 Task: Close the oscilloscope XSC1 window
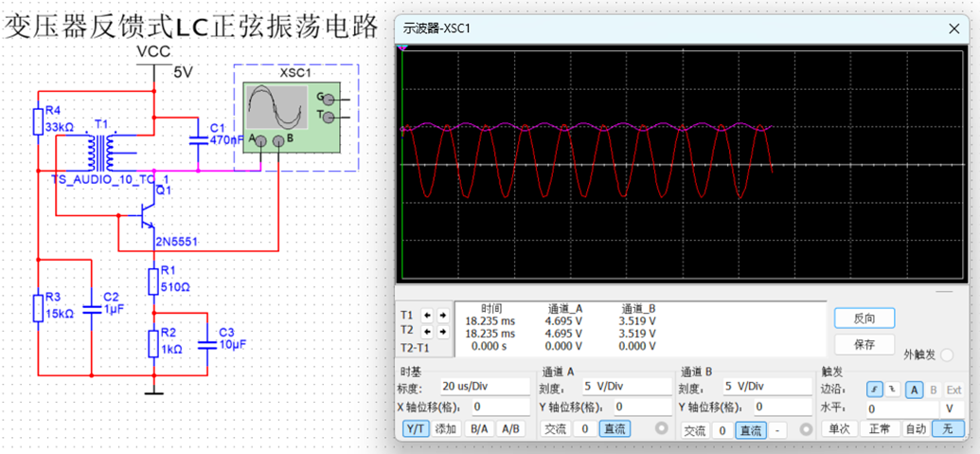(953, 28)
